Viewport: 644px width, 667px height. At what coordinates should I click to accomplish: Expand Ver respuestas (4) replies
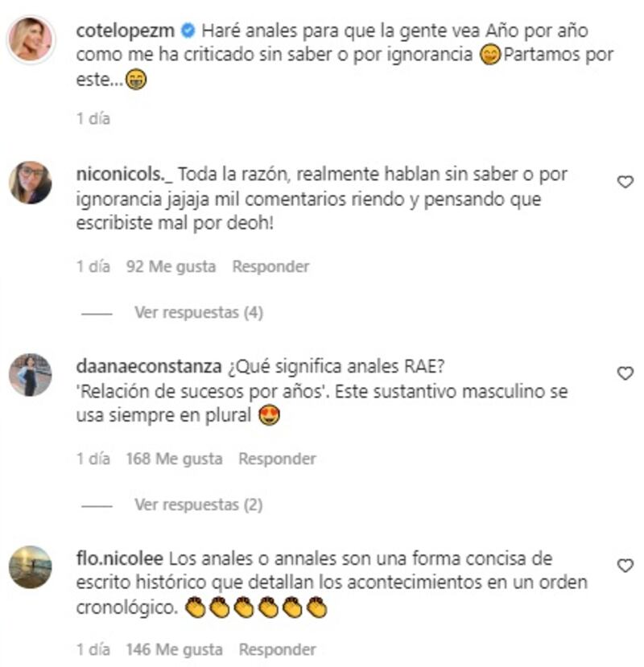(x=199, y=313)
